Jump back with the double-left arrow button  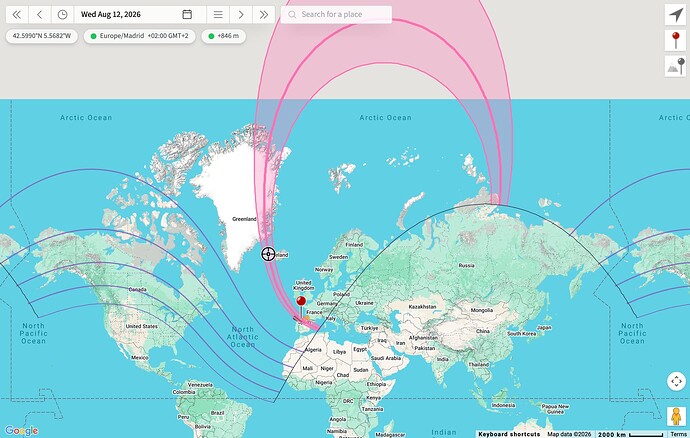pos(17,15)
